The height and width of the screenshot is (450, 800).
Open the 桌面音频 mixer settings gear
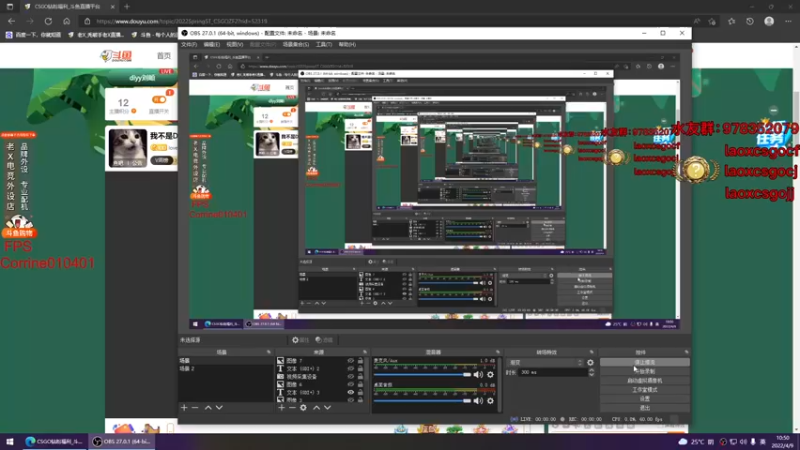point(490,401)
